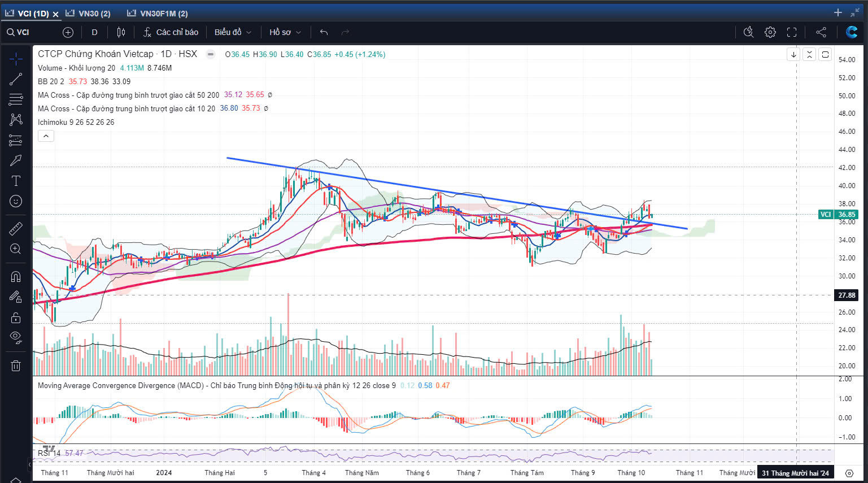Select the Volume indicator legend

click(76, 68)
